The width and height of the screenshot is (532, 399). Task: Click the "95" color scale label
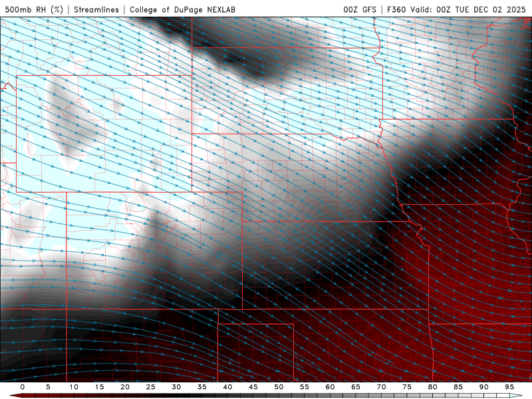(509, 387)
